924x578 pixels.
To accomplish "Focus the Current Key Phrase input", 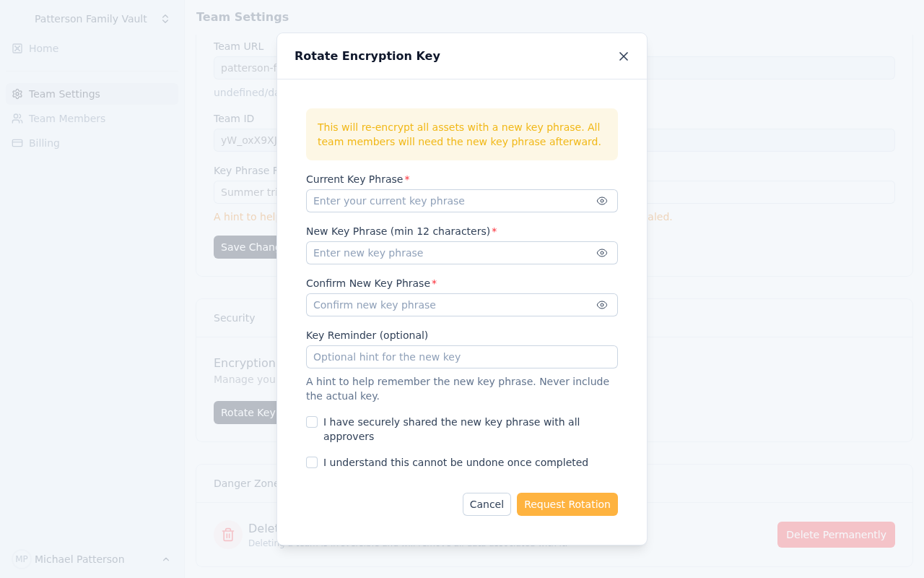I will 449,201.
